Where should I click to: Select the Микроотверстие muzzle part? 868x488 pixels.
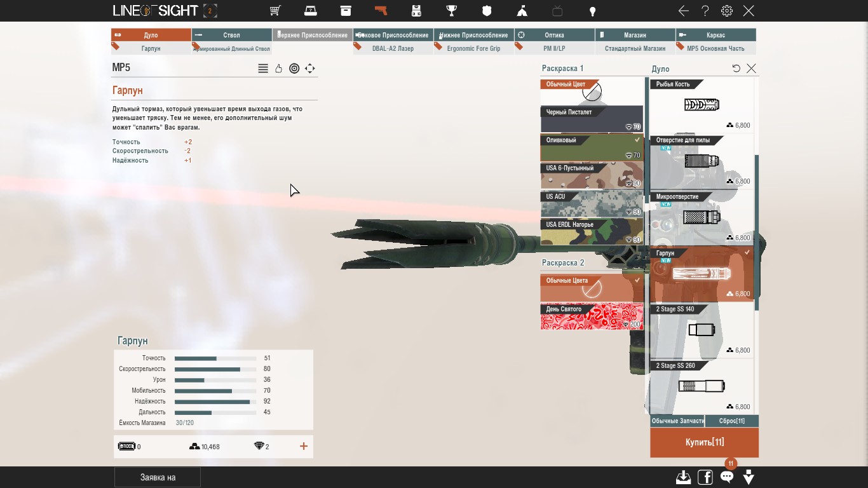pyautogui.click(x=702, y=217)
